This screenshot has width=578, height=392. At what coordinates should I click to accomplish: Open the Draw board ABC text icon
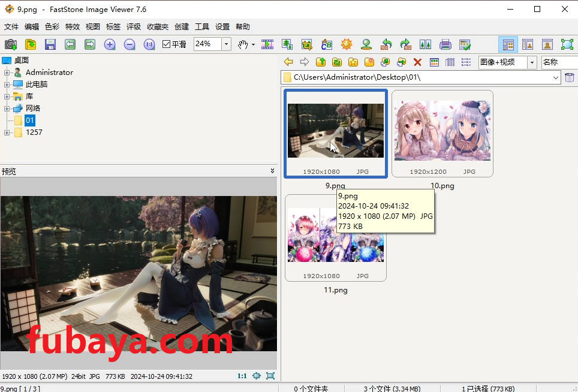point(327,44)
